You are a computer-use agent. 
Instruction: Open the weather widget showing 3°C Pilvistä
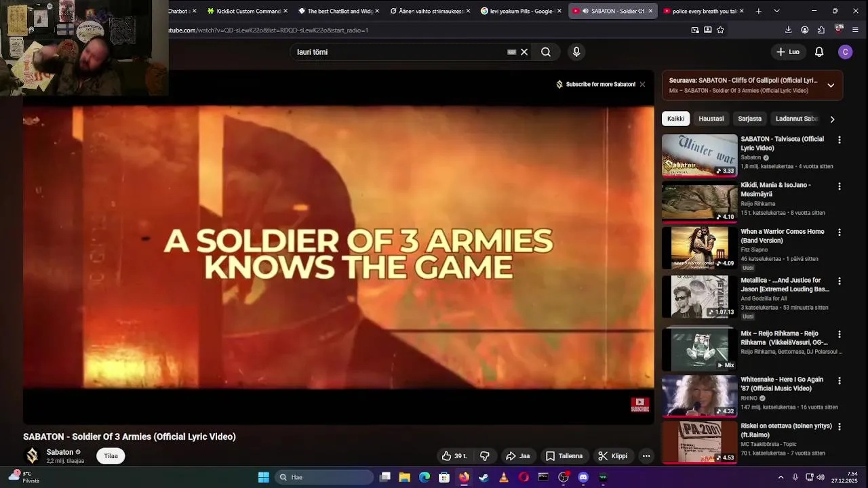click(24, 477)
